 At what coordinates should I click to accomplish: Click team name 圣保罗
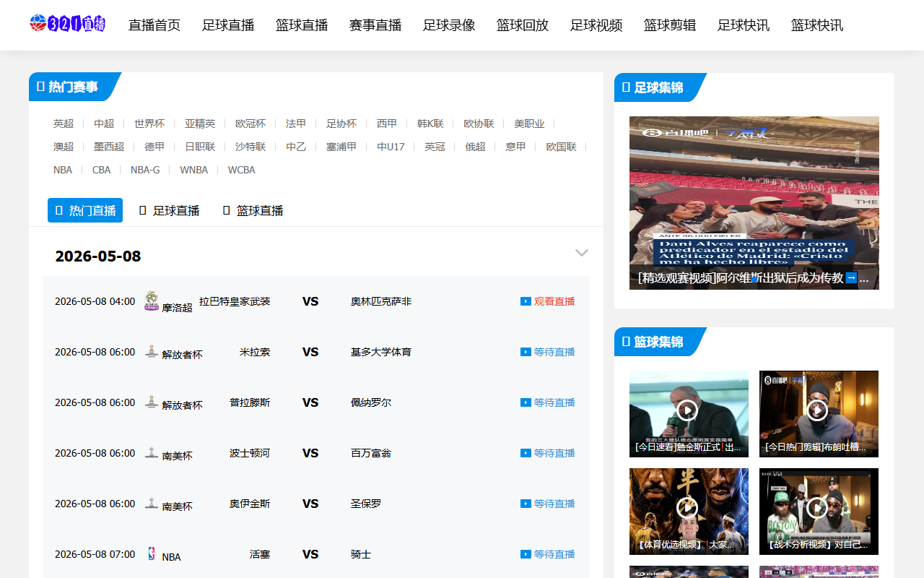(366, 504)
